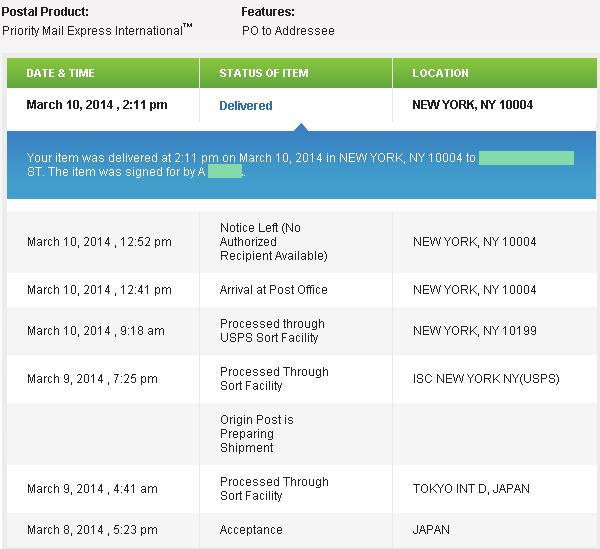Click the Acceptance status entry

[251, 530]
